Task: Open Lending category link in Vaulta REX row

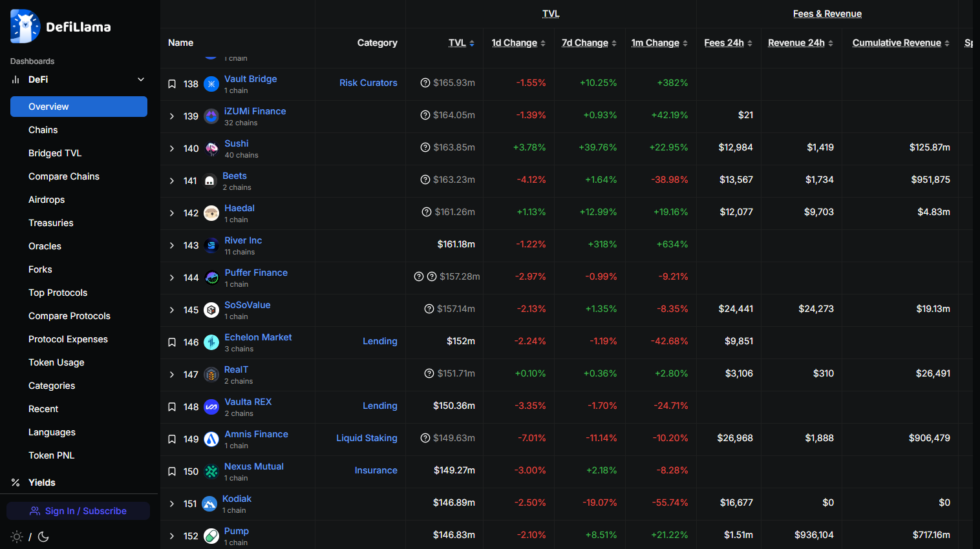Action: tap(380, 406)
